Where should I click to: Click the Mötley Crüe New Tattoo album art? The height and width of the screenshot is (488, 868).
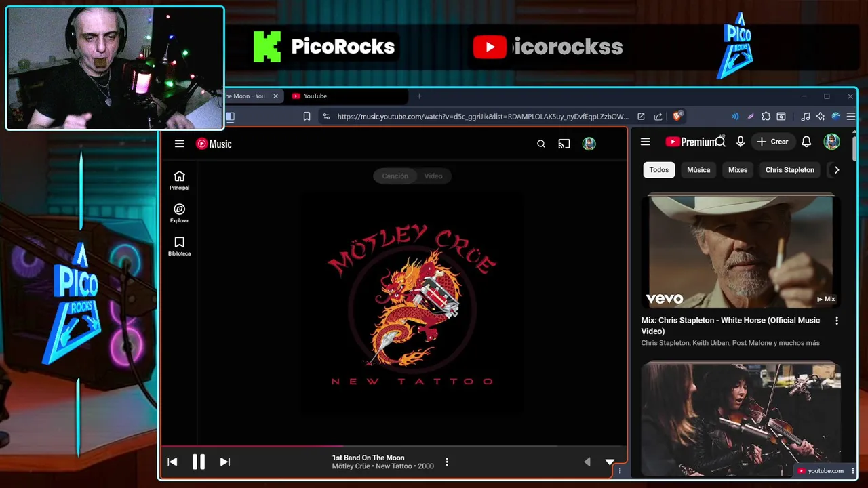[412, 305]
